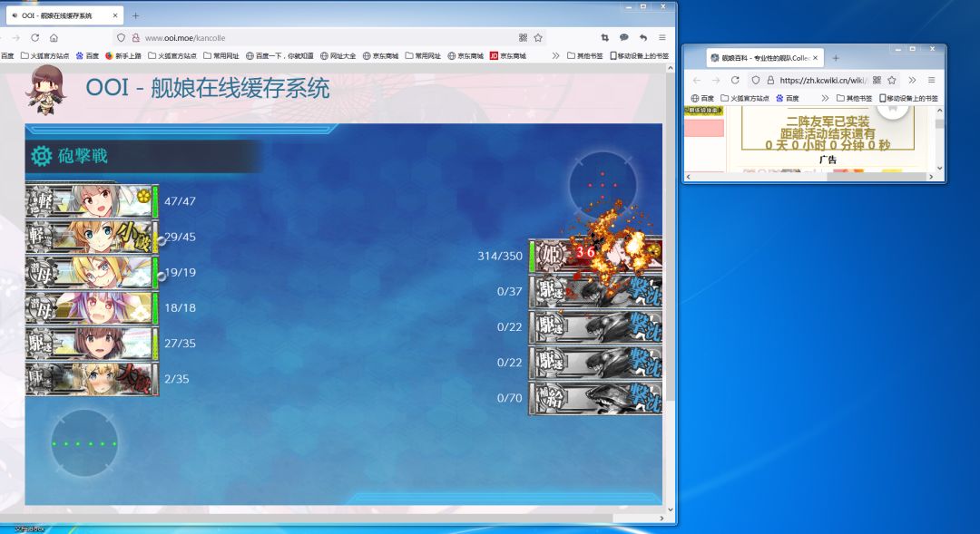Click the damage number 36 on boss
This screenshot has height=534, width=980.
[585, 252]
